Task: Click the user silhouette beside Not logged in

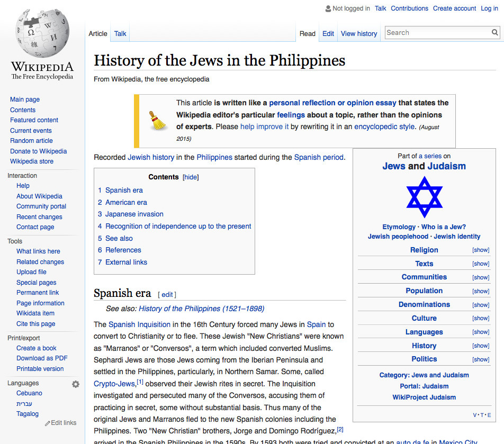Action: pos(327,8)
